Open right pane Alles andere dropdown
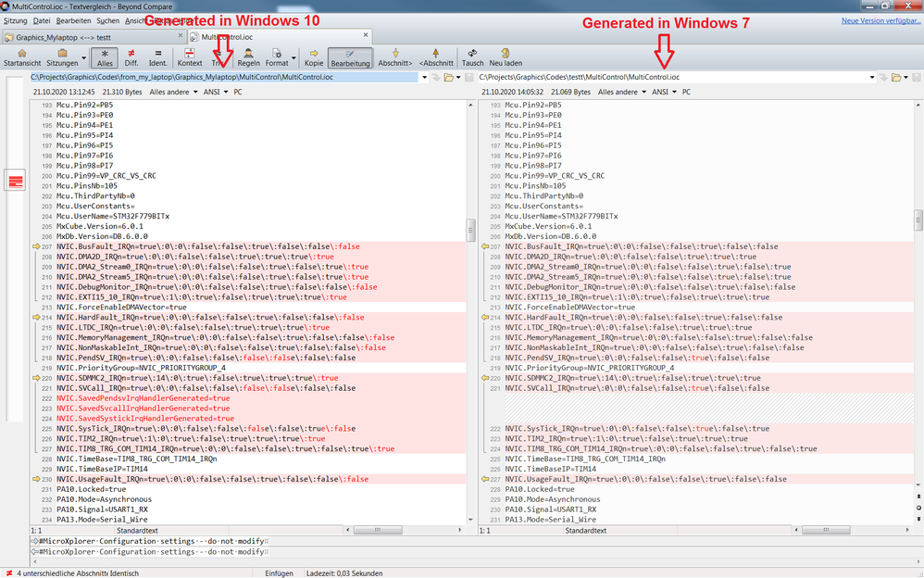 click(622, 92)
